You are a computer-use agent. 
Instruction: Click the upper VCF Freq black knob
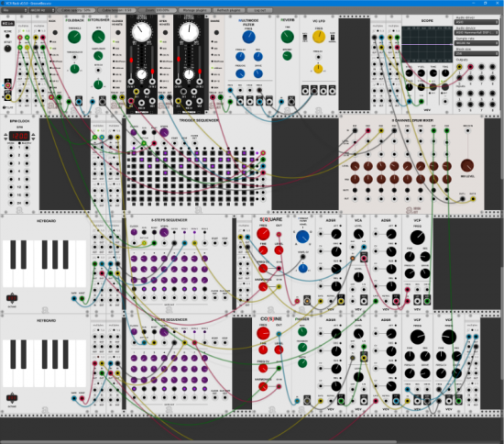coord(417,238)
